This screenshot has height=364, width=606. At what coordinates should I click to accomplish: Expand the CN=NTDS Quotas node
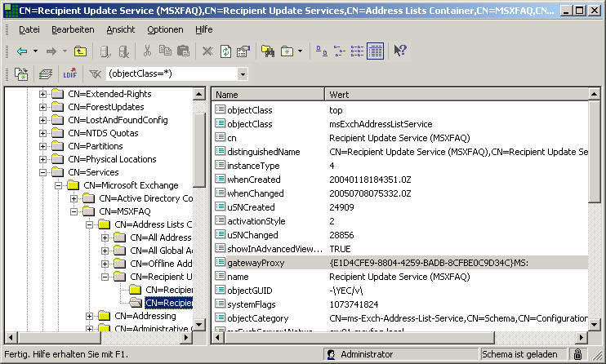[43, 133]
